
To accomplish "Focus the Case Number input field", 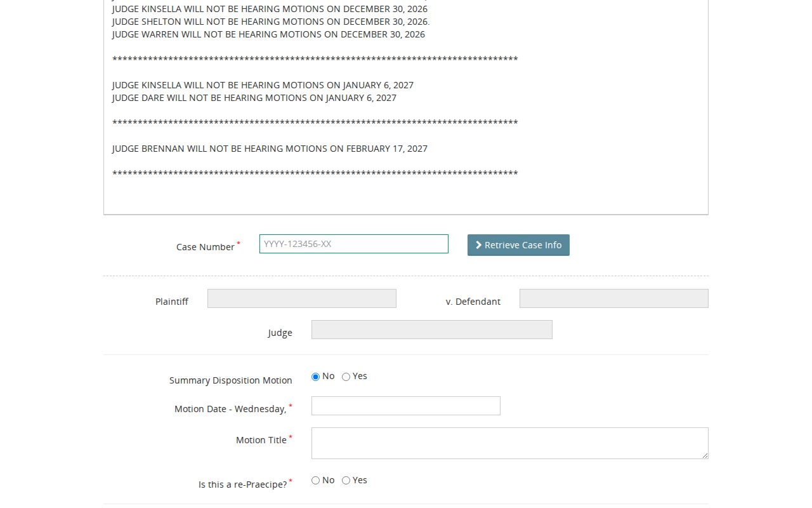I will pyautogui.click(x=354, y=244).
